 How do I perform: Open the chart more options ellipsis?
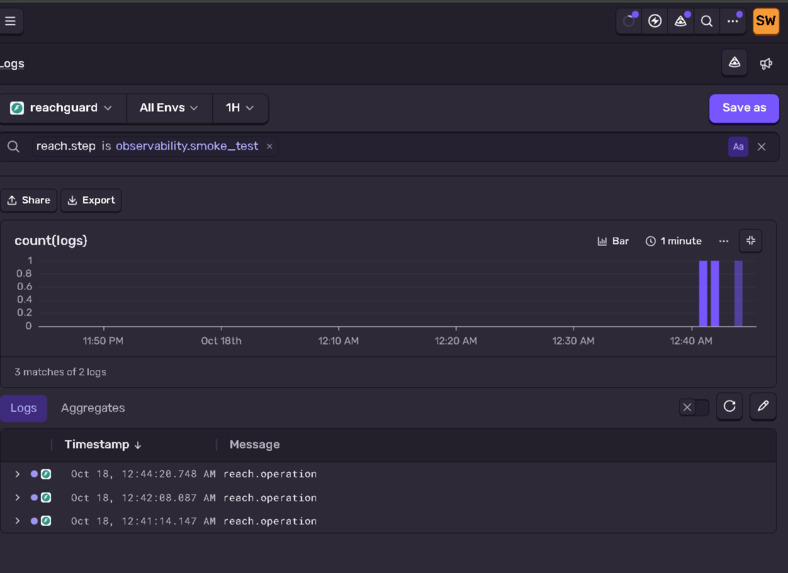click(x=724, y=241)
